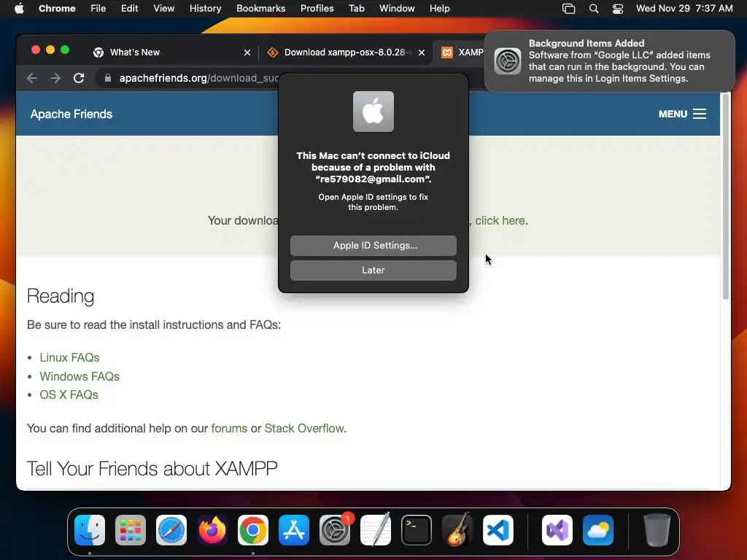Close the Download xampp-osx tab

point(422,52)
